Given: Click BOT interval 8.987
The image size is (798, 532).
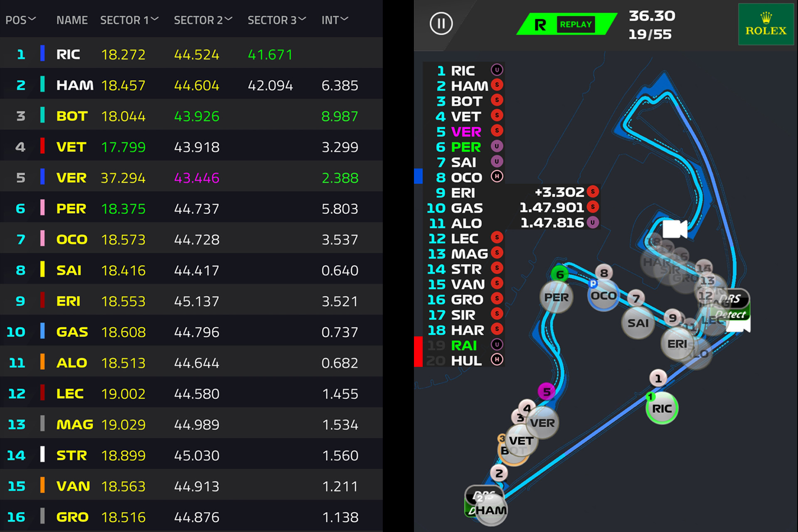Looking at the screenshot, I should 340,116.
